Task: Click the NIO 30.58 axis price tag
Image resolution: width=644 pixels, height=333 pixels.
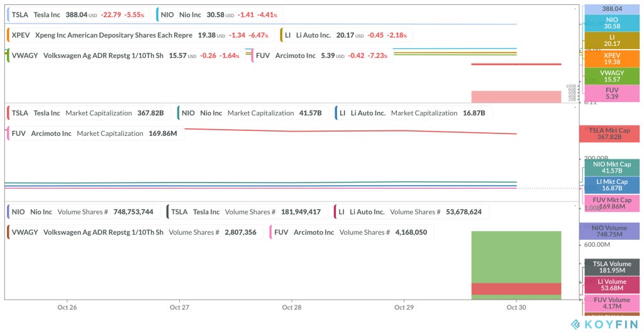Action: pos(612,23)
